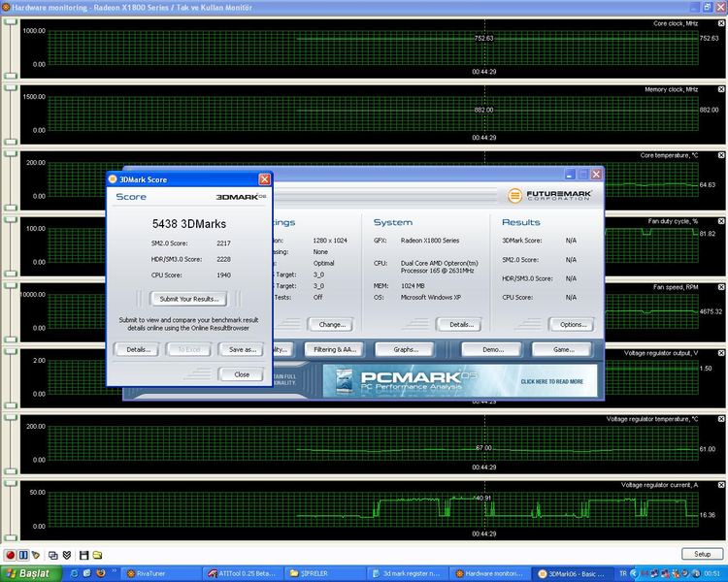Viewport: 728px width, 582px height.
Task: Close the Fan speed RPM graph
Action: coord(721,287)
